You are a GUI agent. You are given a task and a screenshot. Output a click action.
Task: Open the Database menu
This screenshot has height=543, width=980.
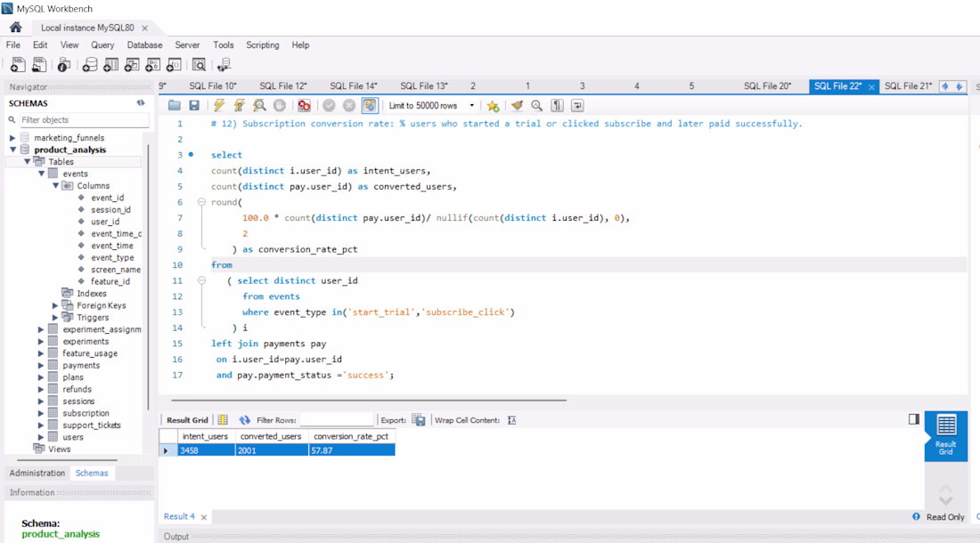point(144,45)
